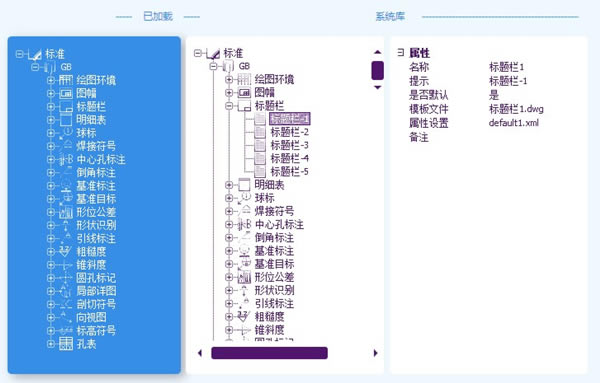Select 标题栏-2 in the system library
This screenshot has height=383, width=600.
pos(290,132)
